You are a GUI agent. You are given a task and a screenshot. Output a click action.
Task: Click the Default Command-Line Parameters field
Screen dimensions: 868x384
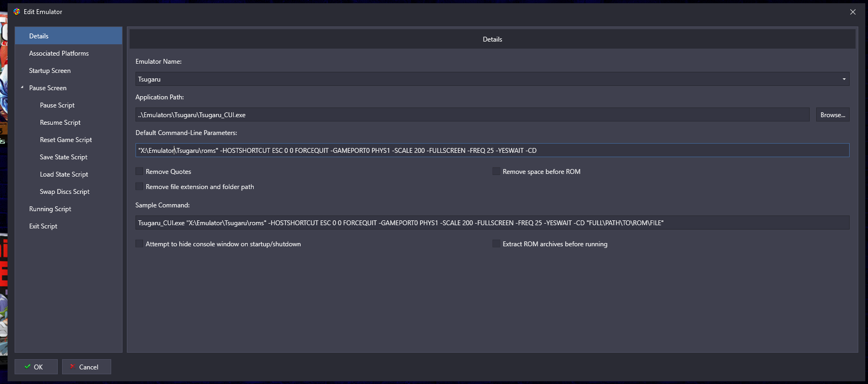pyautogui.click(x=492, y=150)
